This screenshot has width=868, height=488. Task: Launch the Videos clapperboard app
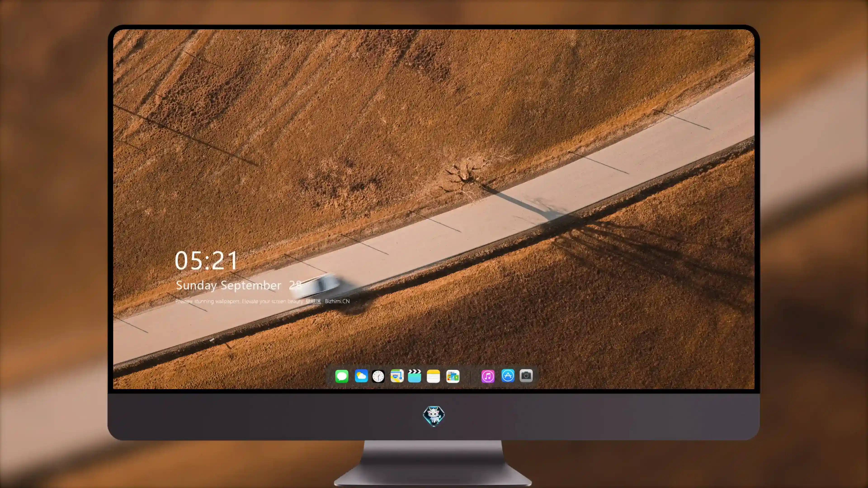point(415,376)
